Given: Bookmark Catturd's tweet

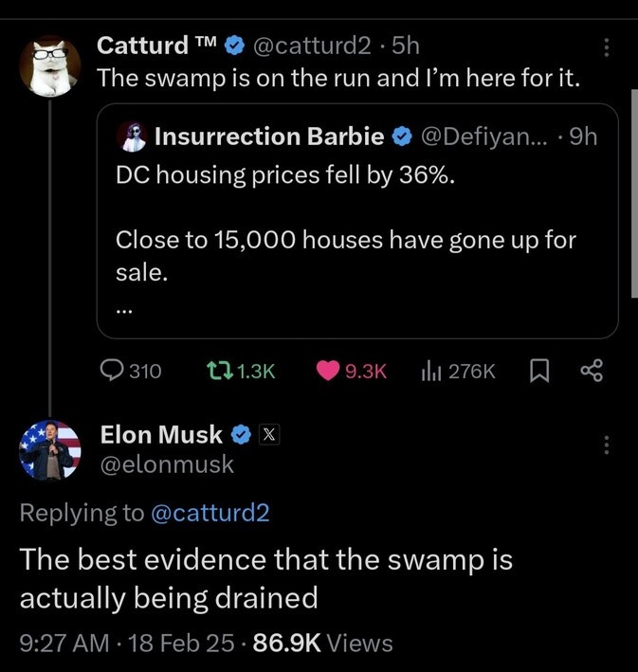Looking at the screenshot, I should (x=537, y=371).
